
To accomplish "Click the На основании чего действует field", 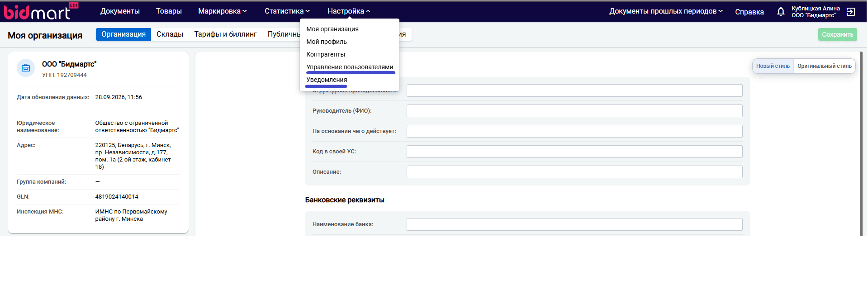I will (x=574, y=131).
